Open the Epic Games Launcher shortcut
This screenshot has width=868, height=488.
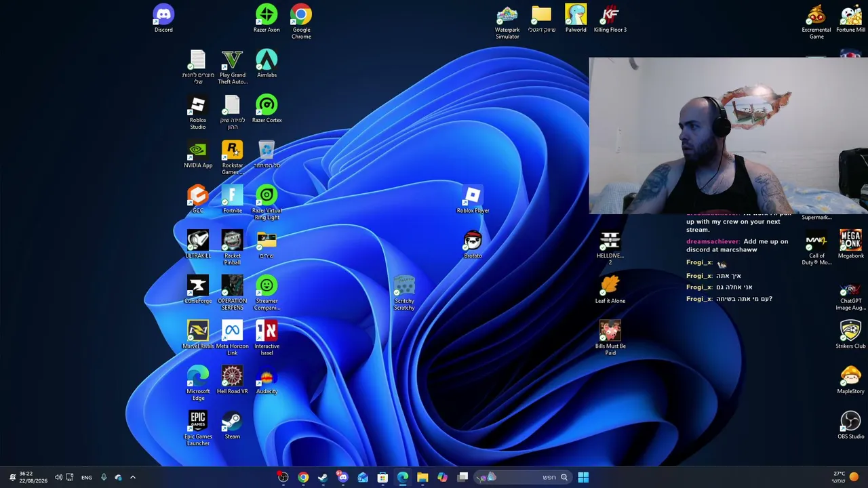pyautogui.click(x=198, y=429)
